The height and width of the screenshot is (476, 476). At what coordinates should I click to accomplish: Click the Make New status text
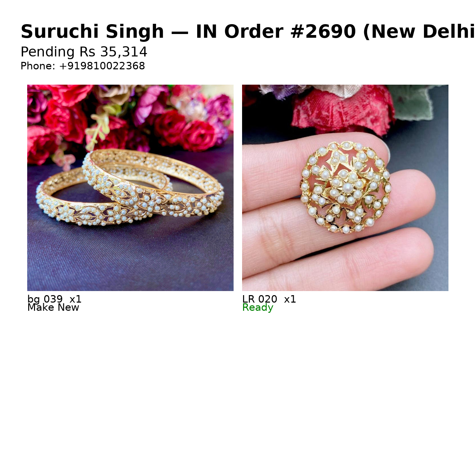[x=53, y=307]
